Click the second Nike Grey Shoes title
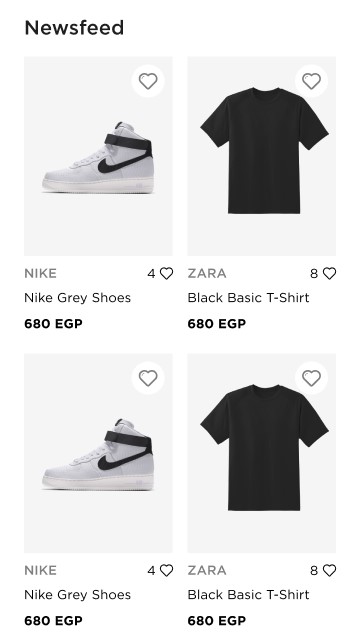Viewport: 360px width, 642px height. (77, 595)
